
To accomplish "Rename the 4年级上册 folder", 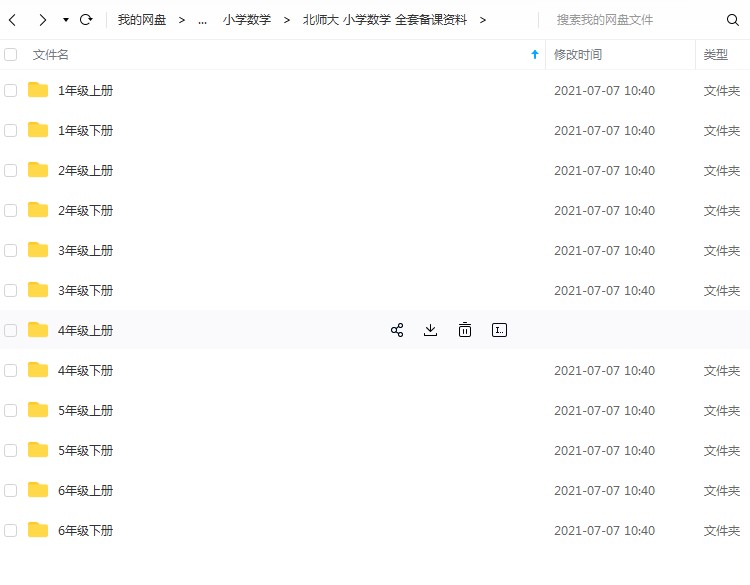I will [499, 330].
